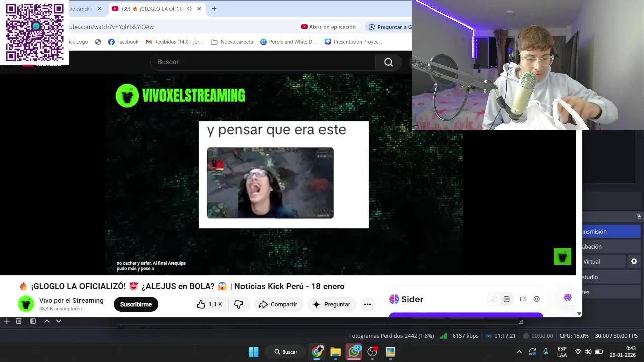Viewport: 644px width, 362px height.
Task: Click the Sider logo in the panel
Action: (406, 299)
